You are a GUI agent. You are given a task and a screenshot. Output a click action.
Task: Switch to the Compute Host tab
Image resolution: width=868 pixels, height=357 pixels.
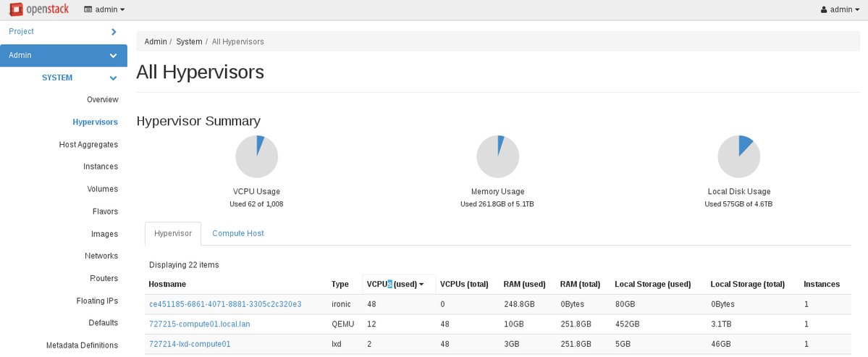(x=238, y=234)
